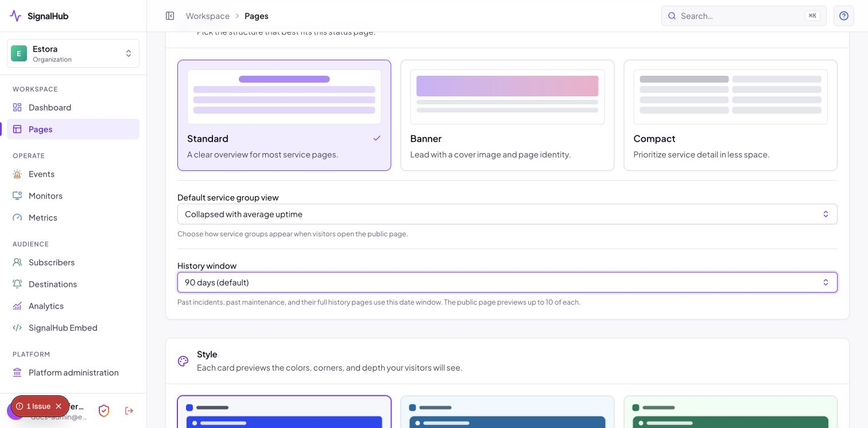This screenshot has width=868, height=428.
Task: Select the Standard layout card
Action: 284,115
